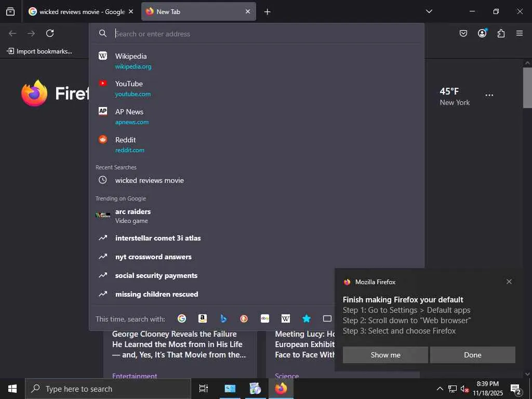This screenshot has width=532, height=399.
Task: Open the Firefox taskbar icon
Action: tap(281, 389)
